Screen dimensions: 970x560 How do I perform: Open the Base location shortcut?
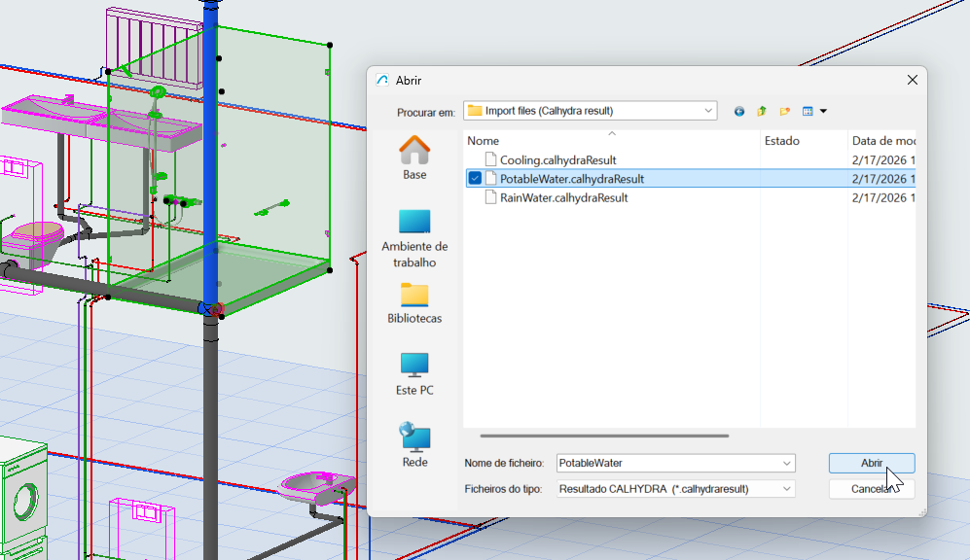pos(414,157)
